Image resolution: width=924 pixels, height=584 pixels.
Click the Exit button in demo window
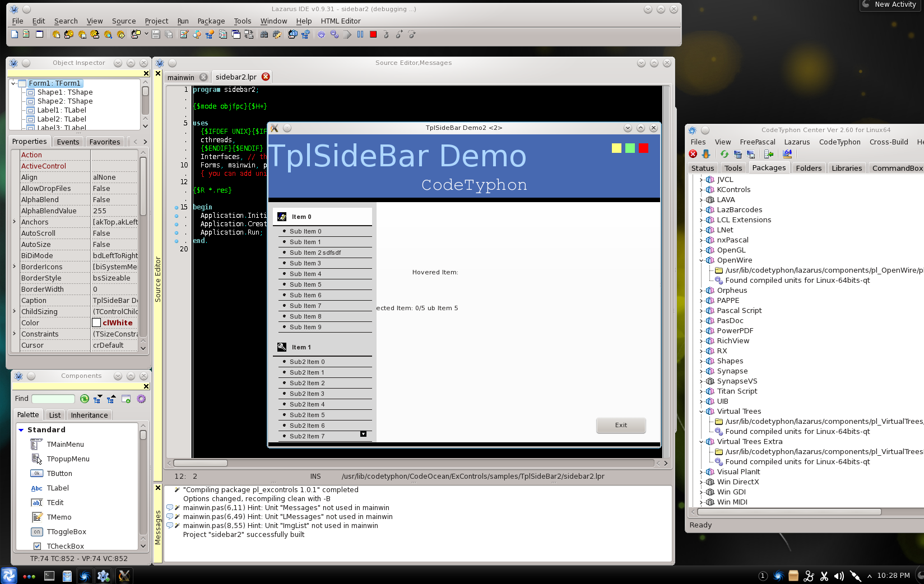(x=621, y=425)
